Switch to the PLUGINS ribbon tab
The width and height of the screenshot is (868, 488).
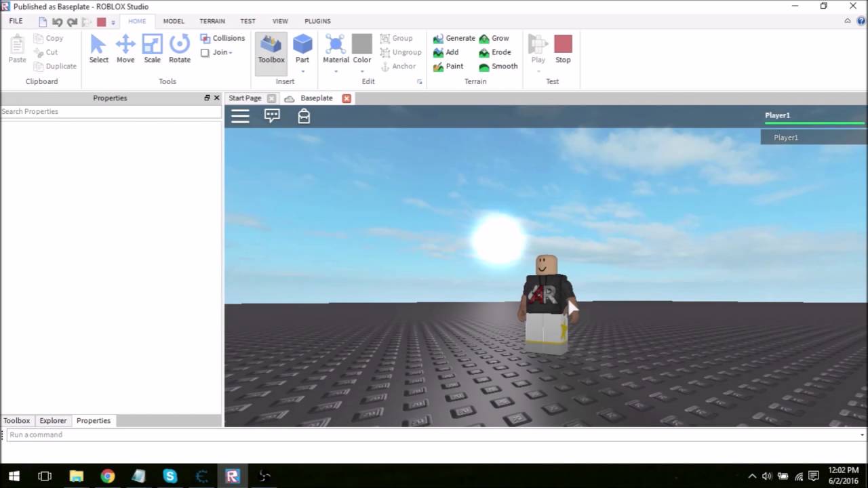[317, 21]
